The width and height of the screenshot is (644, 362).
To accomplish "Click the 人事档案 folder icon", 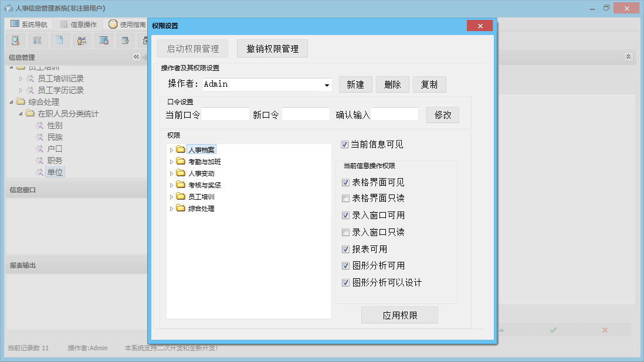I will coord(181,149).
